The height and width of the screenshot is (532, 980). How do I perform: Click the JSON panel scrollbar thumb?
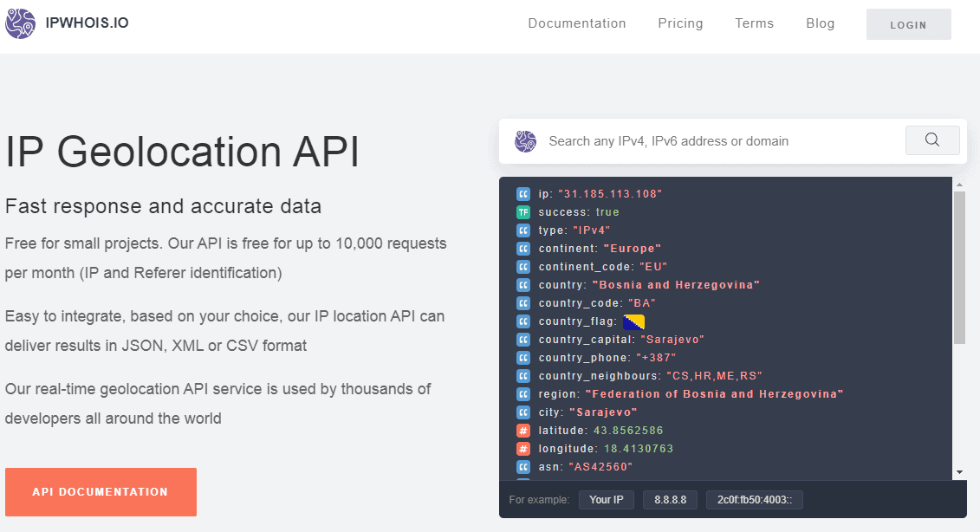coord(959,268)
